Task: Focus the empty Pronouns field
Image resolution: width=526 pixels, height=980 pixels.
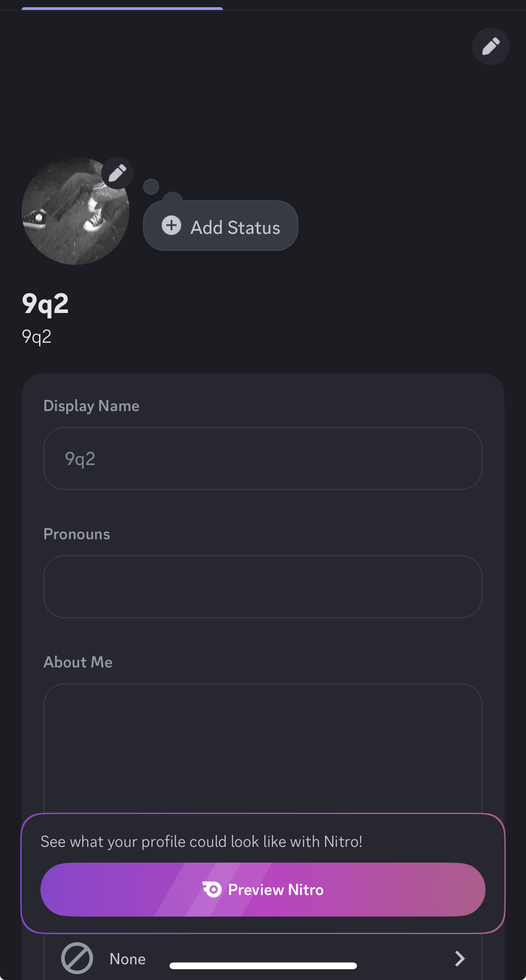Action: click(x=263, y=586)
